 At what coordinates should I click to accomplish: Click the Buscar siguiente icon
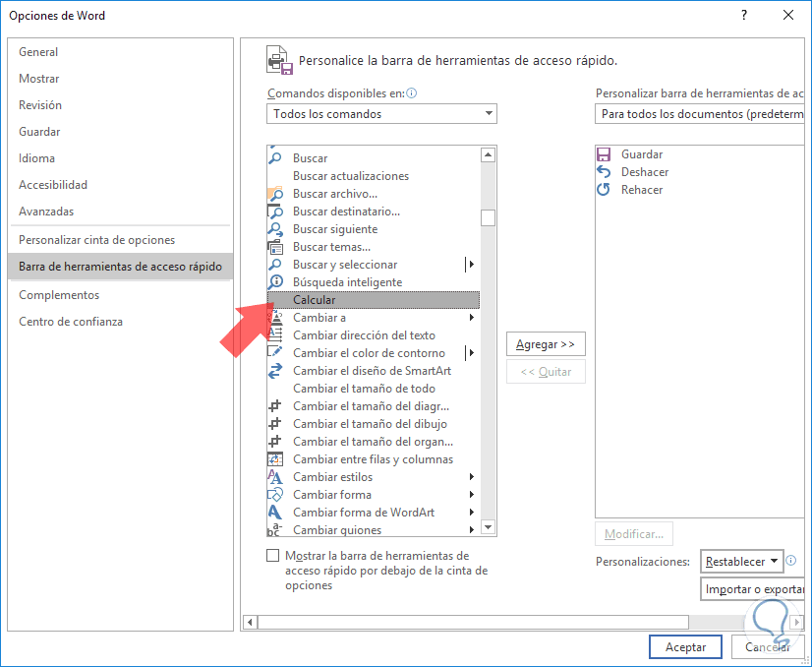tap(275, 229)
